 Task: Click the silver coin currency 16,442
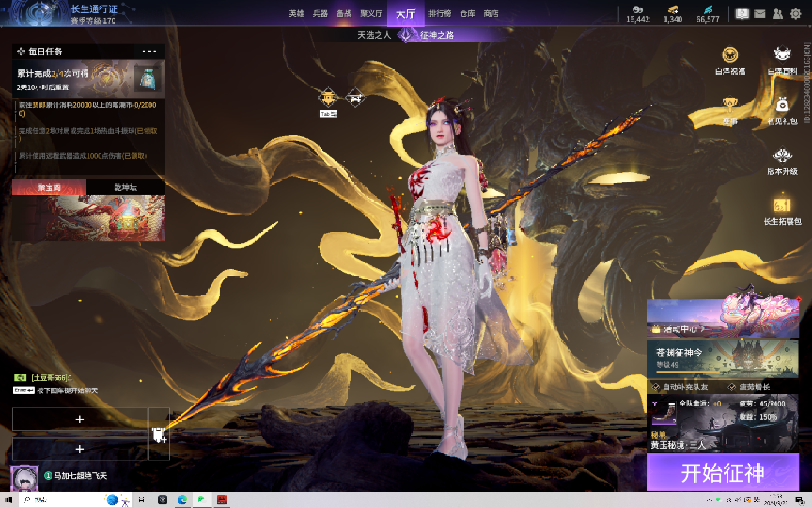[637, 14]
